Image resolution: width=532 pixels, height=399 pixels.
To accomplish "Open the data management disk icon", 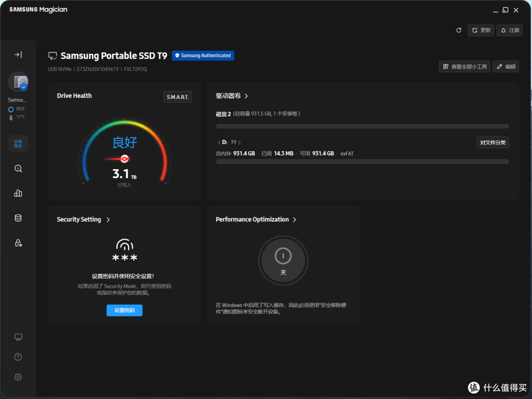I will coord(18,218).
